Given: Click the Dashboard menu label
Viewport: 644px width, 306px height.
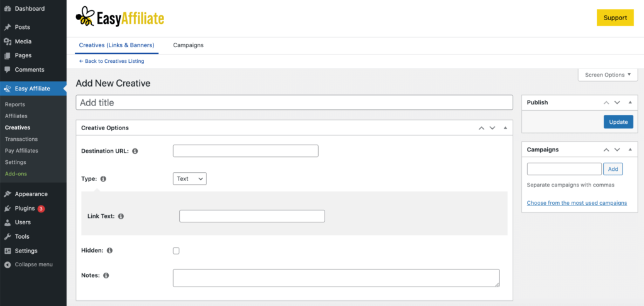Looking at the screenshot, I should click(30, 9).
